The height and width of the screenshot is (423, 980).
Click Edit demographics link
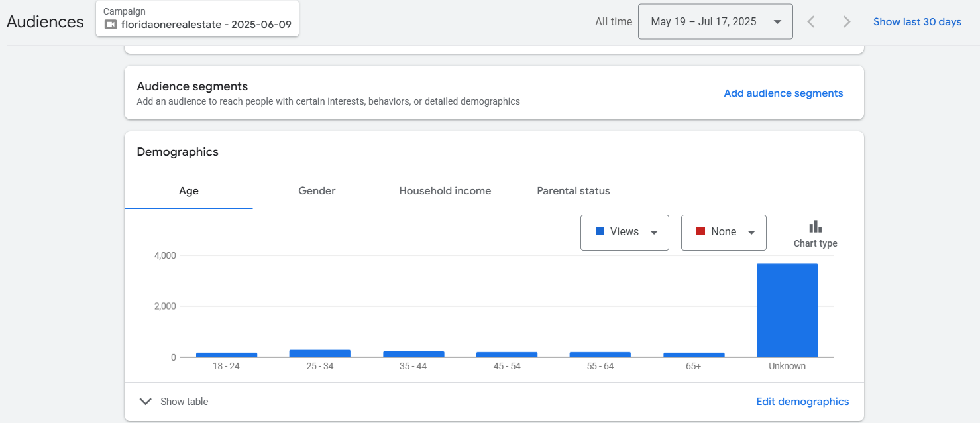click(802, 402)
